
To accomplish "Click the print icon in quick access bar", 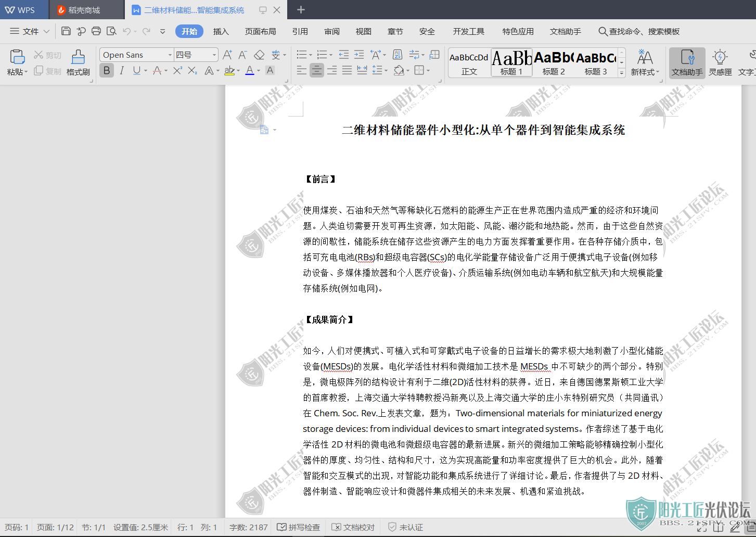I will point(96,31).
